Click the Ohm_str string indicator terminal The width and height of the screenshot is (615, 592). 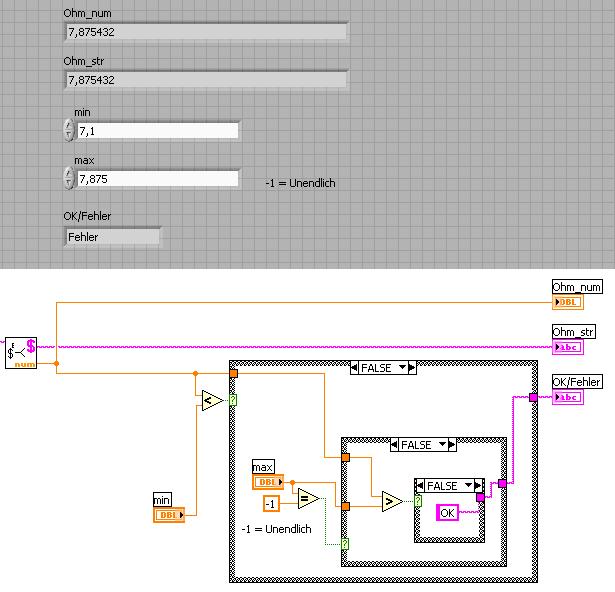click(568, 347)
